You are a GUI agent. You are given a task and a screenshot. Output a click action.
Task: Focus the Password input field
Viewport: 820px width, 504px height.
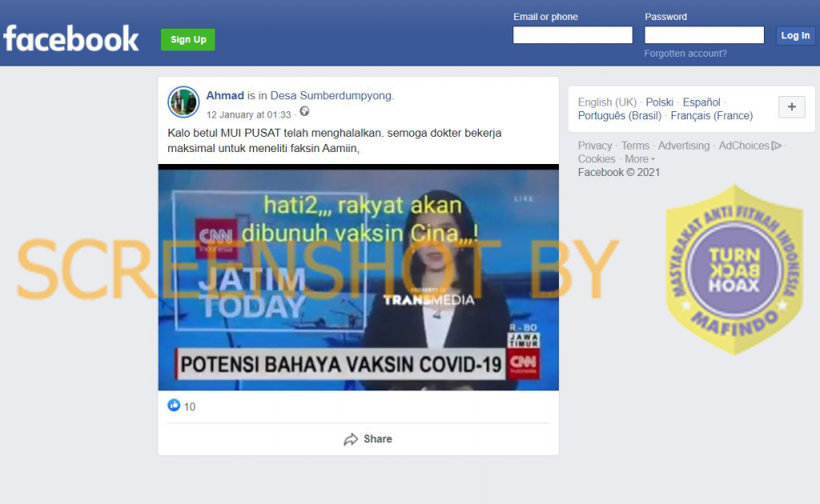click(x=704, y=35)
